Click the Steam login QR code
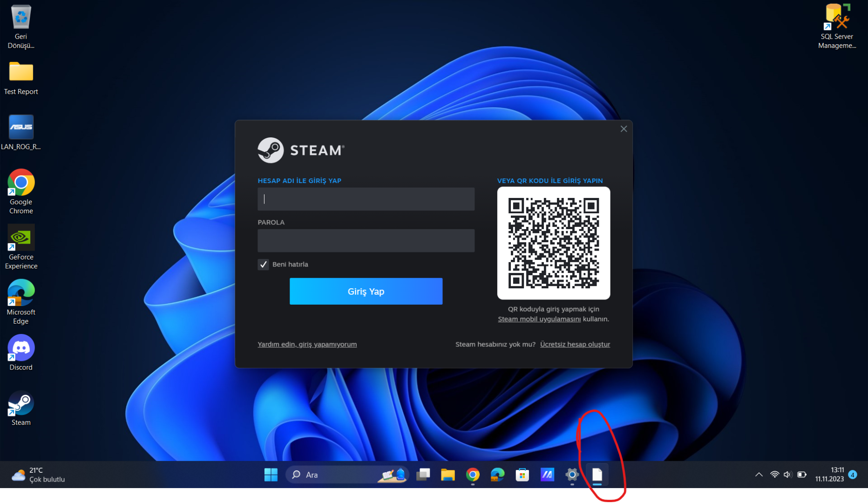 click(554, 243)
